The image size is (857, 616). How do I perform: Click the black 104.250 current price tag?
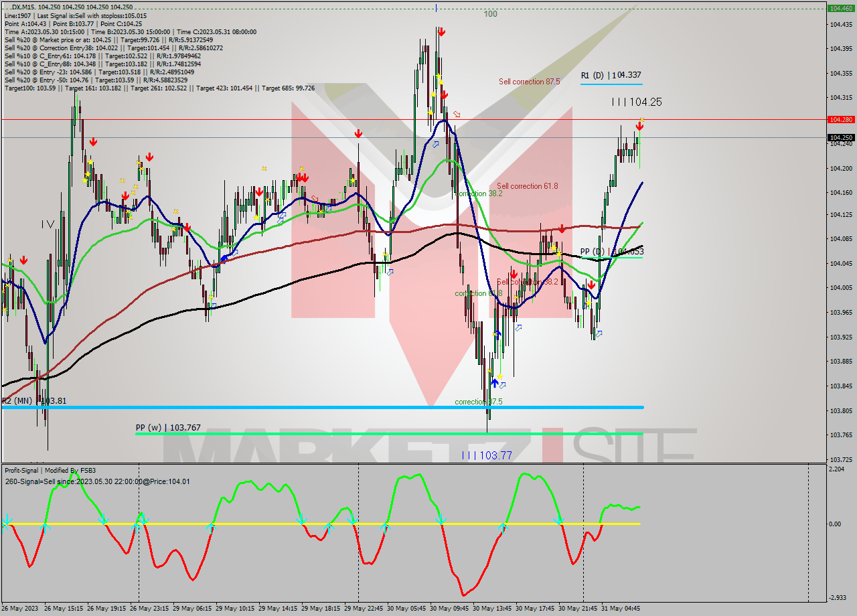[x=841, y=137]
